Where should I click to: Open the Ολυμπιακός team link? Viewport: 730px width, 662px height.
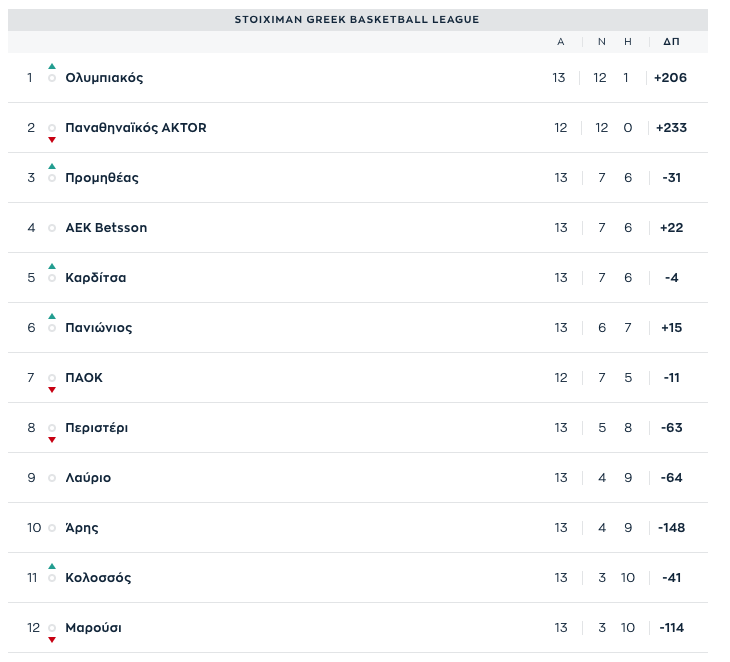click(x=104, y=78)
